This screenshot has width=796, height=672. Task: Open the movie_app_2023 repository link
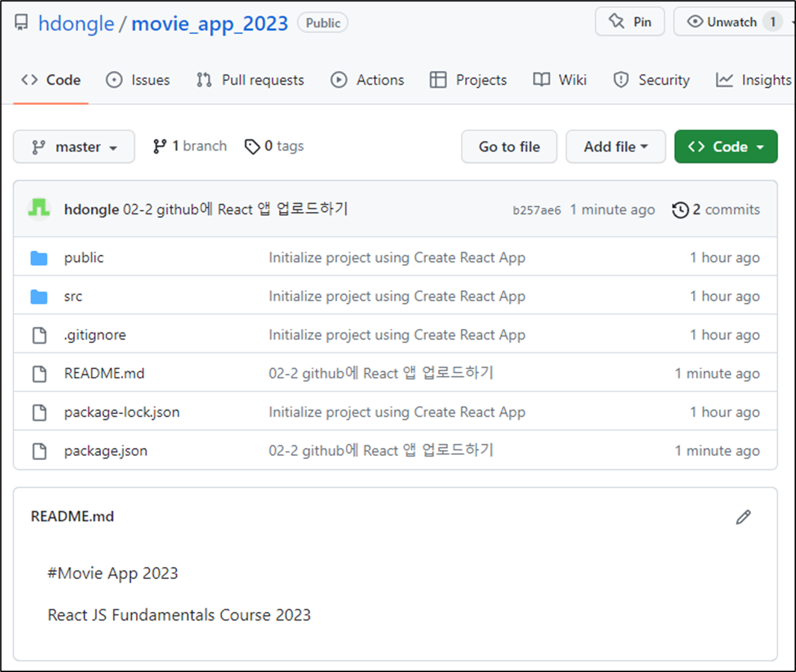pos(209,23)
